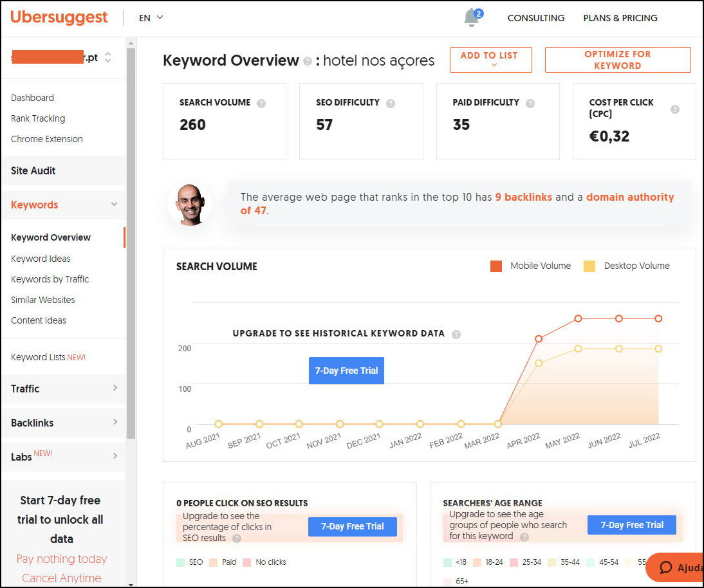Screen dimensions: 704x588
Task: Open the notifications bell icon
Action: click(x=472, y=17)
